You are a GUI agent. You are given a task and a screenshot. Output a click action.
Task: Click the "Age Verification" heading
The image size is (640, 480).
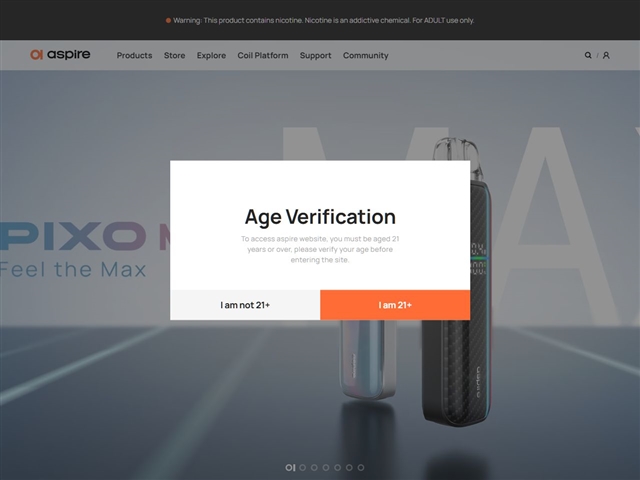(320, 217)
